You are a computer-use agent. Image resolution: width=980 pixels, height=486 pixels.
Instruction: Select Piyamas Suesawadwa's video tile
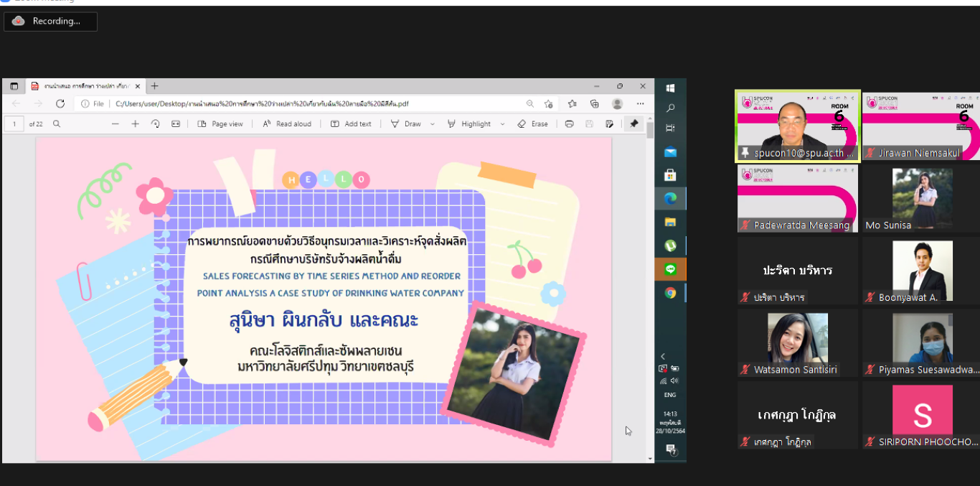922,343
